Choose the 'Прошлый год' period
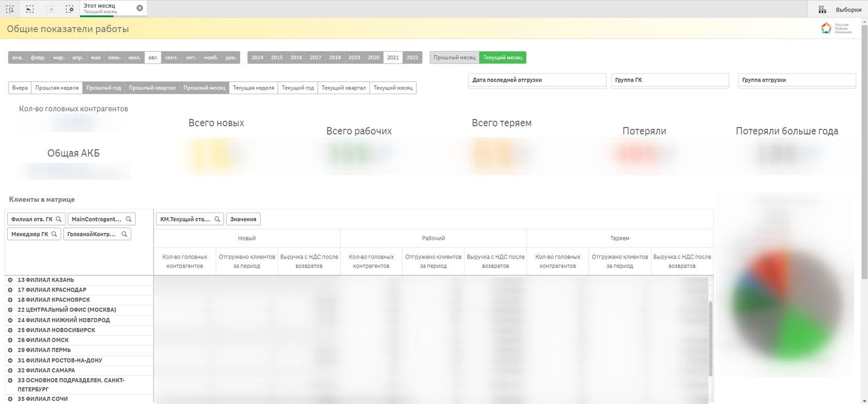This screenshot has height=404, width=868. coord(104,88)
